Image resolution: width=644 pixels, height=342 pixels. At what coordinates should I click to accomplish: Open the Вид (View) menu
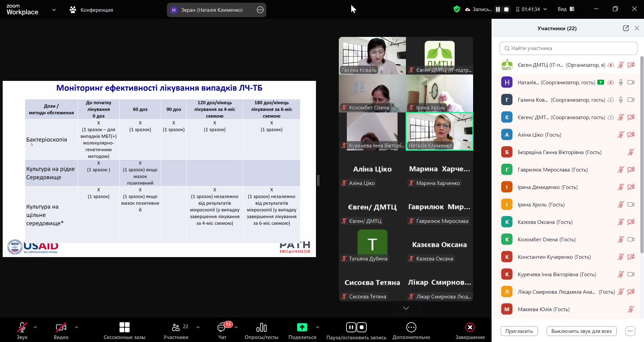pyautogui.click(x=566, y=9)
